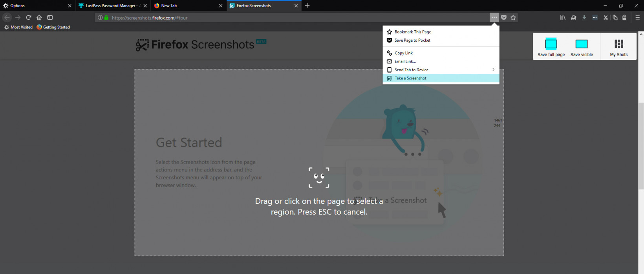The height and width of the screenshot is (274, 644).
Task: Click Take a Screenshot menu item
Action: tap(441, 78)
